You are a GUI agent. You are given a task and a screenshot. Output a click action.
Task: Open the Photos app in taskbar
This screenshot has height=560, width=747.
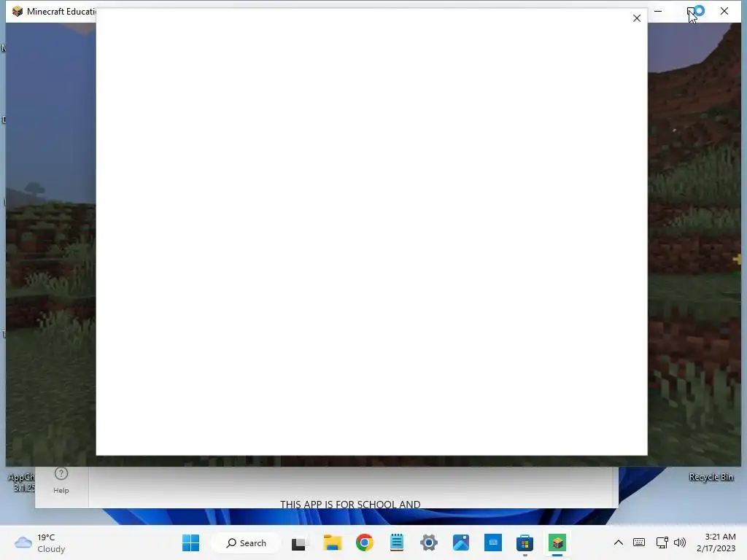coord(461,542)
